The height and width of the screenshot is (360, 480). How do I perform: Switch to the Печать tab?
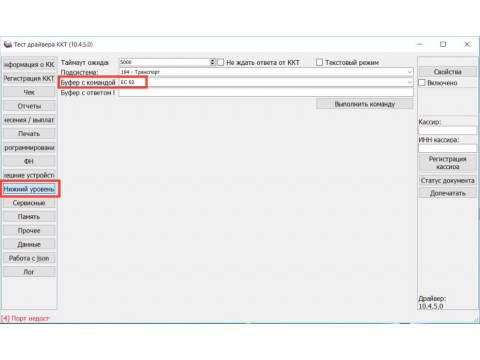29,134
